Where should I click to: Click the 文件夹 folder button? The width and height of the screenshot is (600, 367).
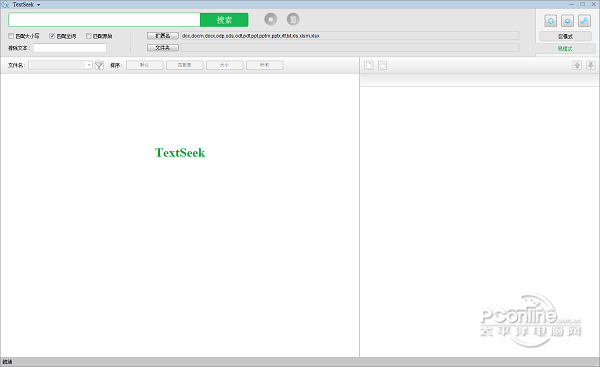pyautogui.click(x=163, y=47)
